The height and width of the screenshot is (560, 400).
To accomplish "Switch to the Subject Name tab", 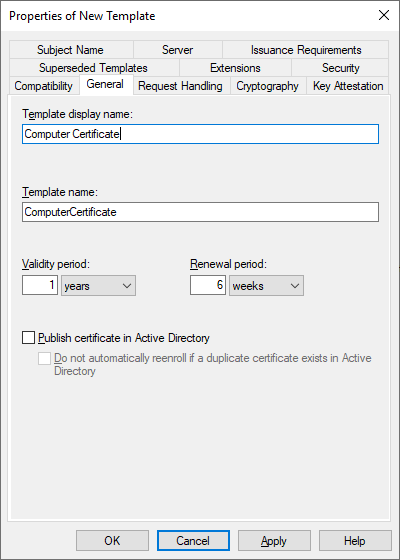I will pos(71,50).
